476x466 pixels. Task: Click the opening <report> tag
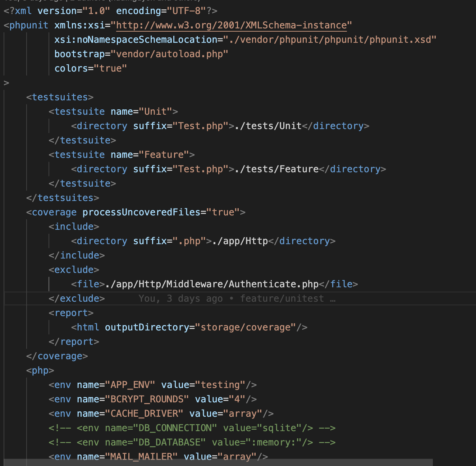pos(71,313)
